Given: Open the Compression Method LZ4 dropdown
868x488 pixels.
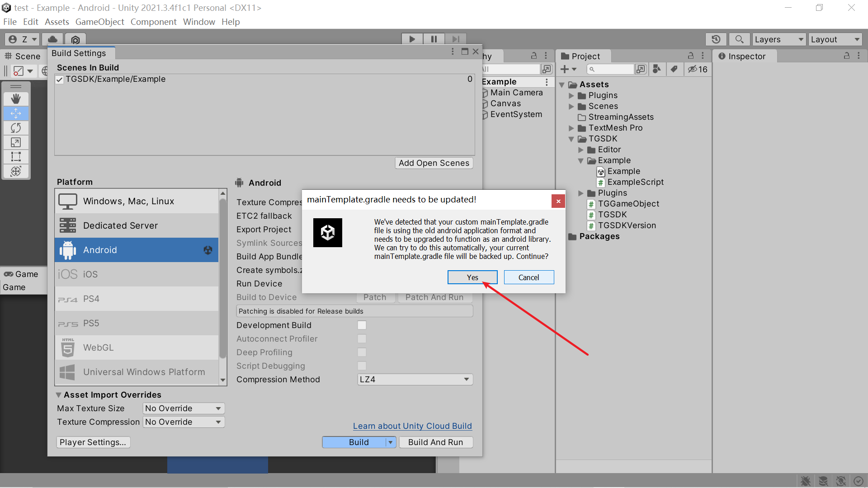Looking at the screenshot, I should click(x=415, y=380).
